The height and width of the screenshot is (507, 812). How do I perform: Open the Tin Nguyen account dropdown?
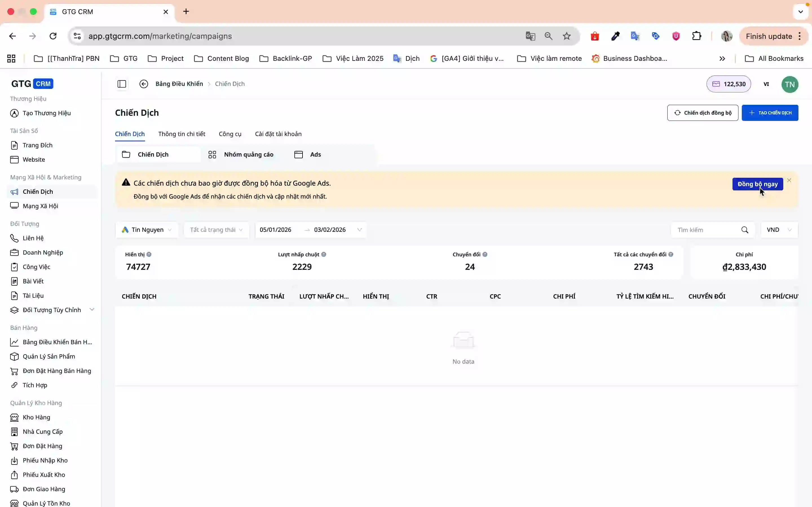click(x=147, y=230)
